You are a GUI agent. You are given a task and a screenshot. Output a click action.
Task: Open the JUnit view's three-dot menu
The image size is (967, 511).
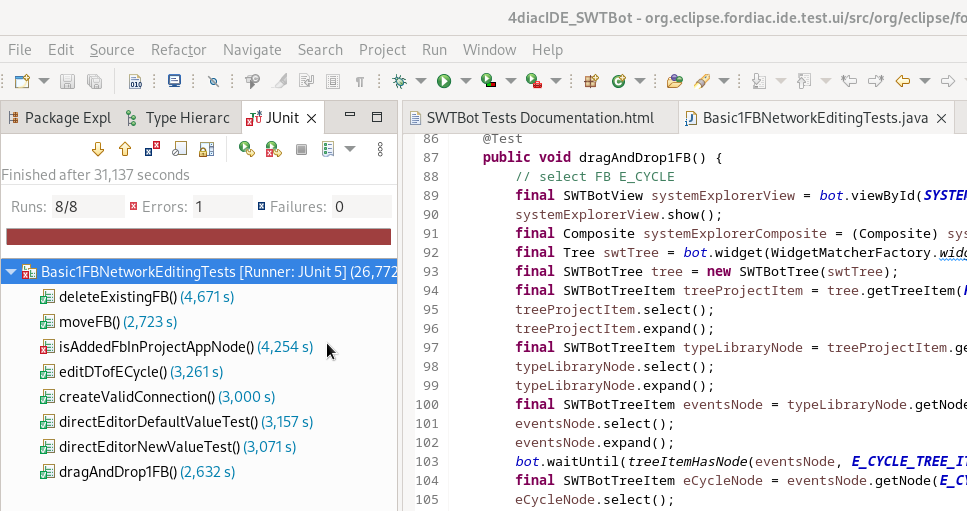pos(380,149)
